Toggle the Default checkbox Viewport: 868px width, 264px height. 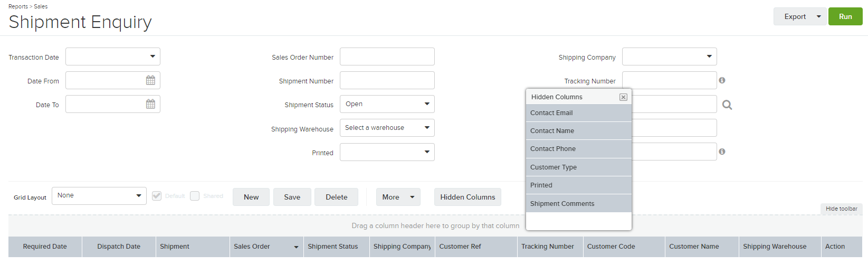click(157, 196)
